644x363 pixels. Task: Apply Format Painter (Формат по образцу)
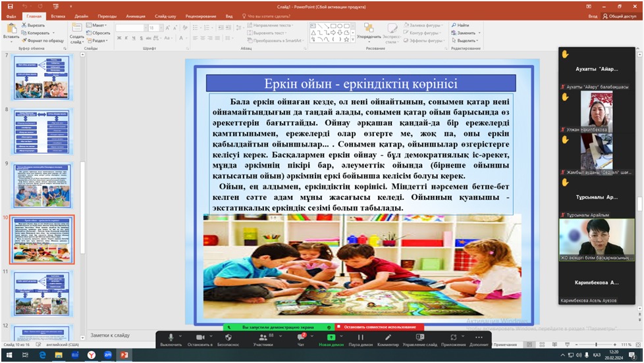click(43, 41)
